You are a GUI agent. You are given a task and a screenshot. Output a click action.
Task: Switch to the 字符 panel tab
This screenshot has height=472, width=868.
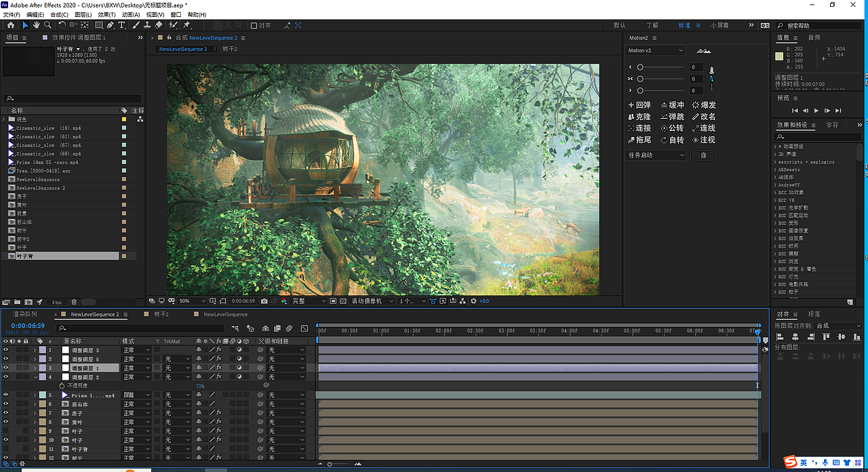pyautogui.click(x=832, y=125)
